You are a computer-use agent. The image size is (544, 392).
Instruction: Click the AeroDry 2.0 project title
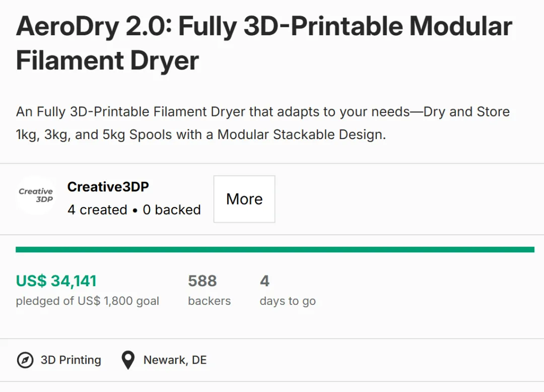[264, 43]
